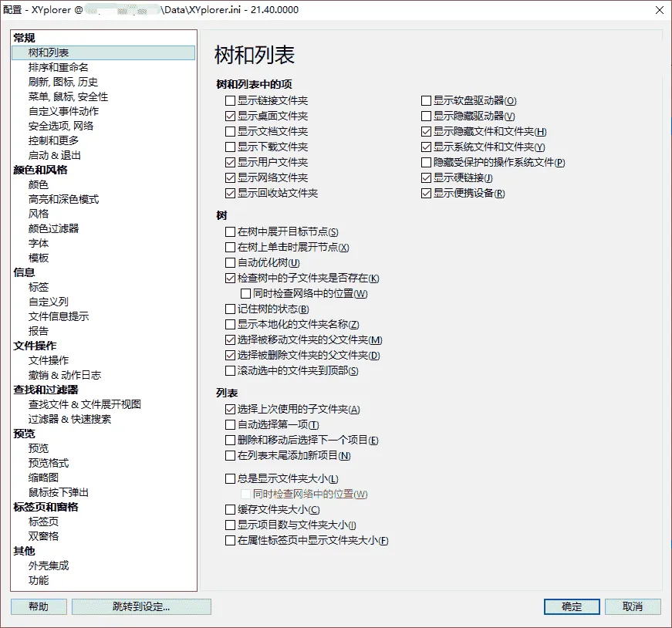Open 查找文件 & 文件展开视图 page
This screenshot has width=672, height=628.
click(x=85, y=404)
